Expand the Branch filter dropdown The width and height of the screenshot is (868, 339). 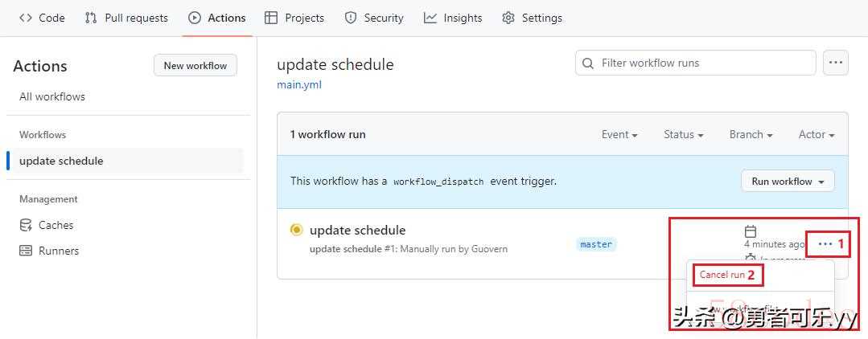click(x=751, y=134)
